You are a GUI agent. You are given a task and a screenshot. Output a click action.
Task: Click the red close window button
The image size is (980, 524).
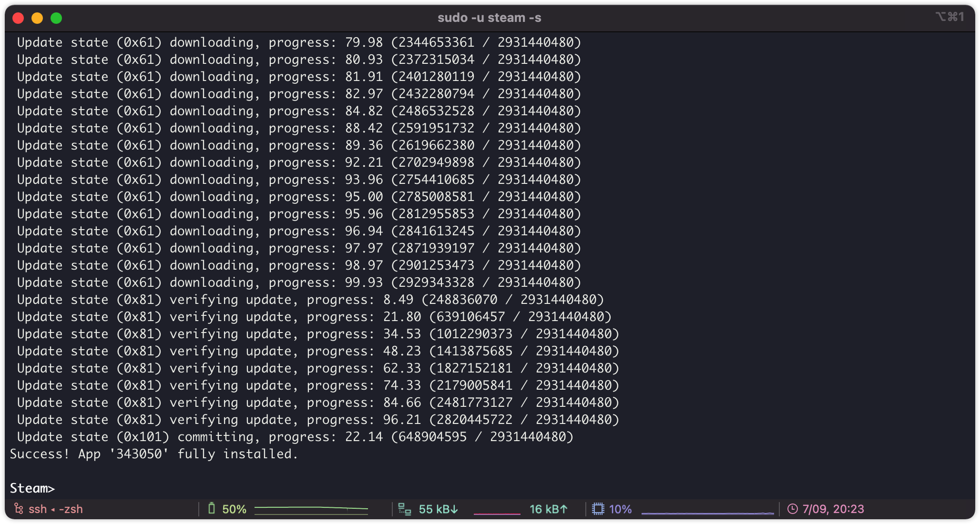pos(18,18)
